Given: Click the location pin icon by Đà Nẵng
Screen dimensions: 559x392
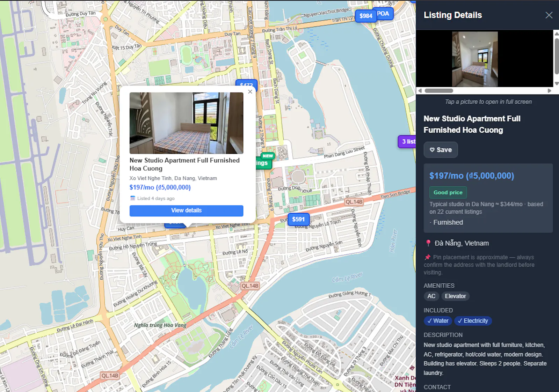Looking at the screenshot, I should click(x=428, y=243).
